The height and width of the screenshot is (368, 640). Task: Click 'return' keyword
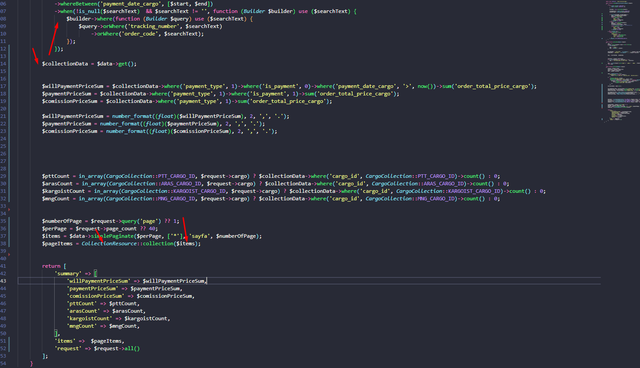tap(51, 266)
